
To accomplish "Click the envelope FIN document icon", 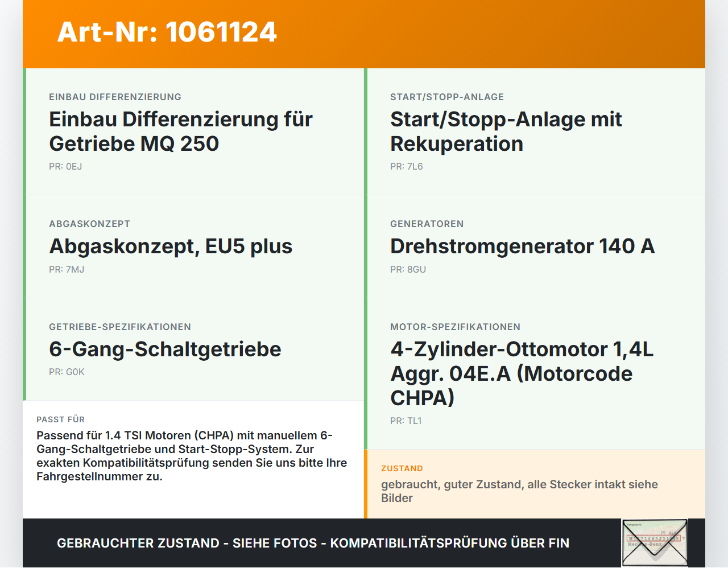I will tap(655, 543).
